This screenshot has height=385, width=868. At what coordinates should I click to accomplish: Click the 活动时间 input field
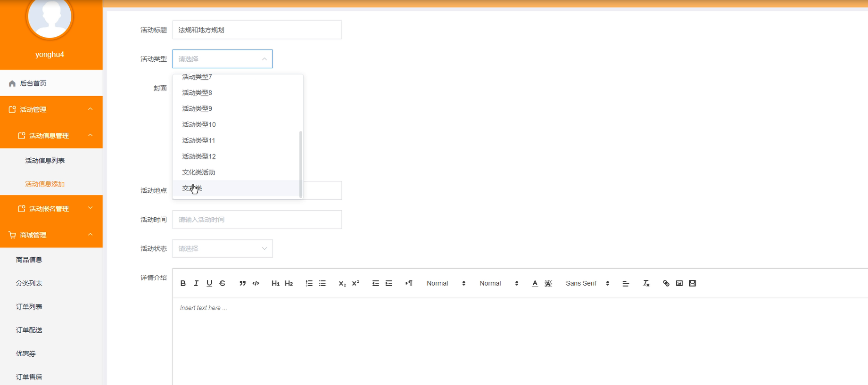coord(257,220)
